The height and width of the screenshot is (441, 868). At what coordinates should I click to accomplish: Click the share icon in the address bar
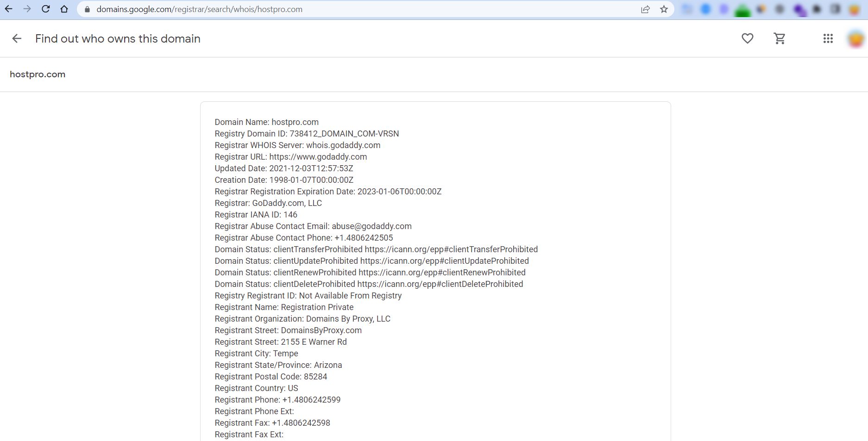coord(645,9)
